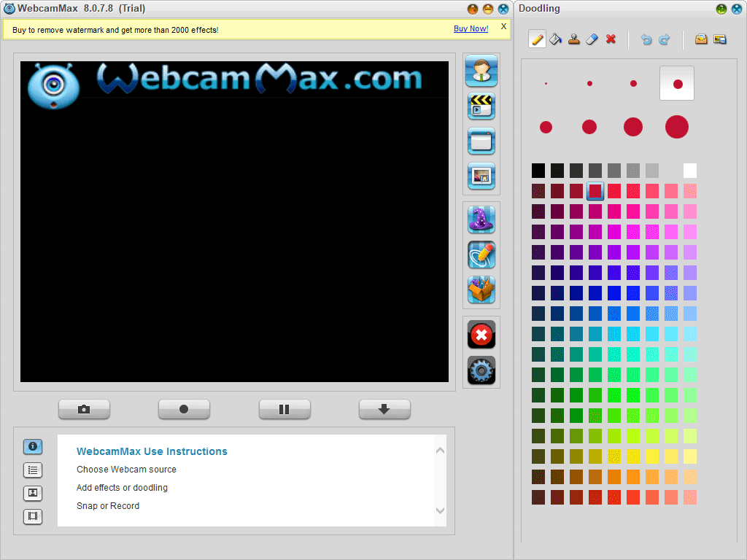
Task: Pick the bright blue swatch
Action: tap(614, 293)
